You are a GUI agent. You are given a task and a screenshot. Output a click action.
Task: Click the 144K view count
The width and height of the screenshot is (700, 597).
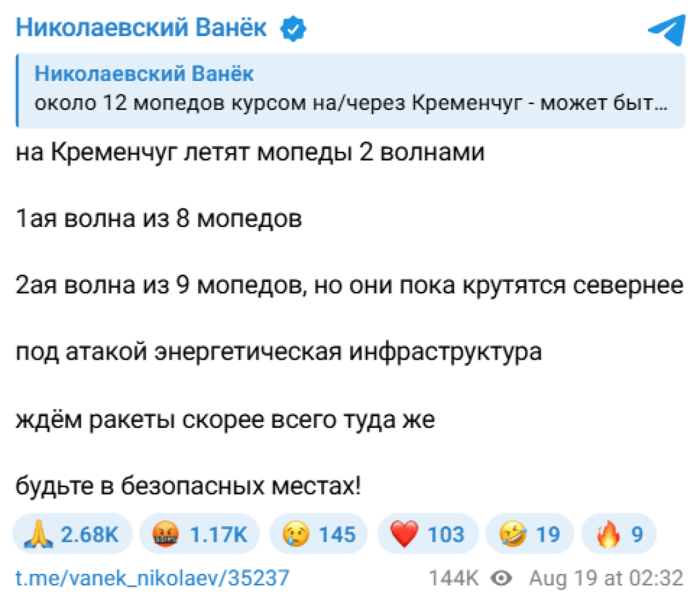(x=454, y=578)
